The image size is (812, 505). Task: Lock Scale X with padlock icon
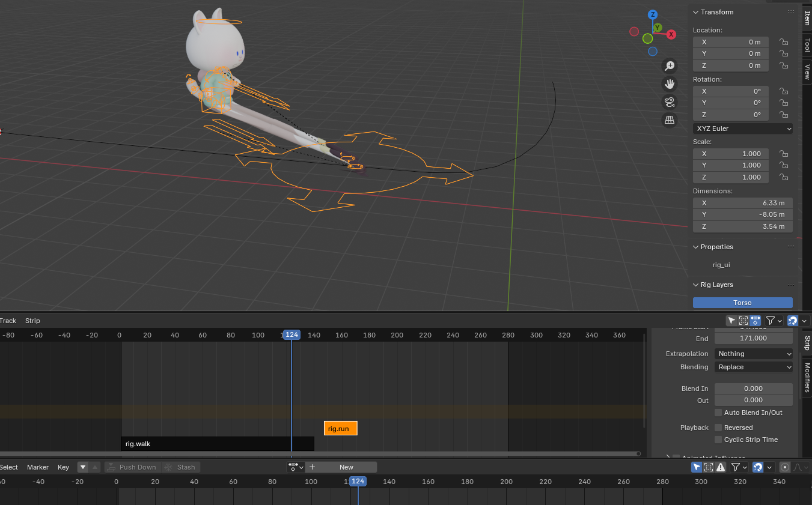pyautogui.click(x=784, y=154)
